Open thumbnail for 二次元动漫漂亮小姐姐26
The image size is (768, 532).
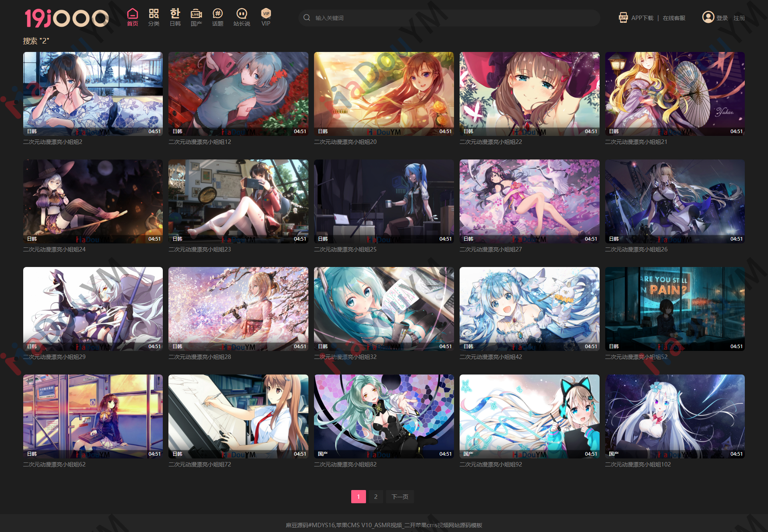[675, 201]
